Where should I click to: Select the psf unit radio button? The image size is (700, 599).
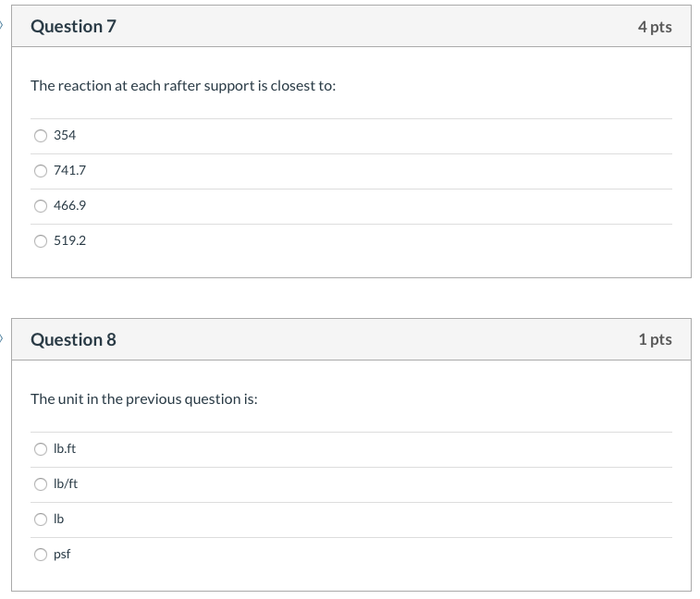pos(41,555)
